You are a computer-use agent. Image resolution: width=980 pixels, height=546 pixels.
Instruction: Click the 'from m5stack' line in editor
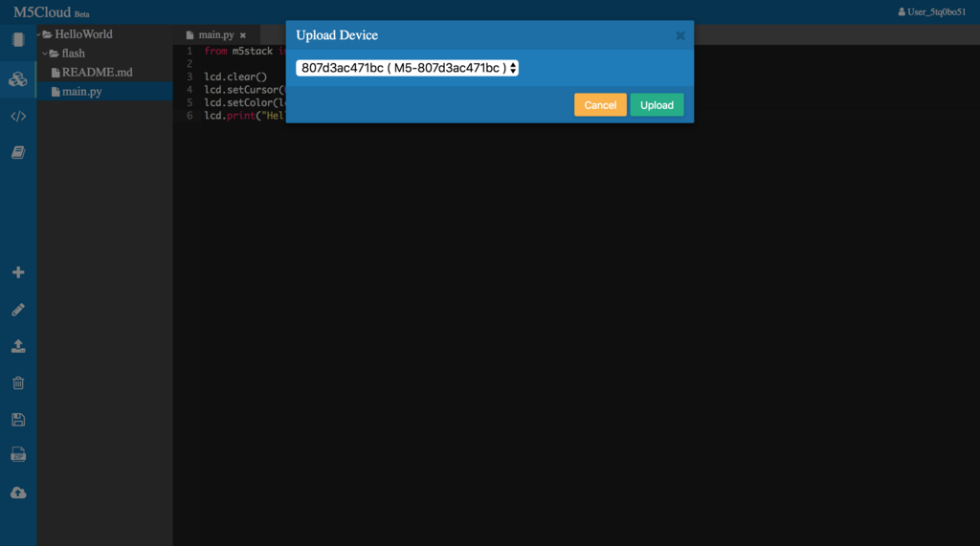coord(244,52)
